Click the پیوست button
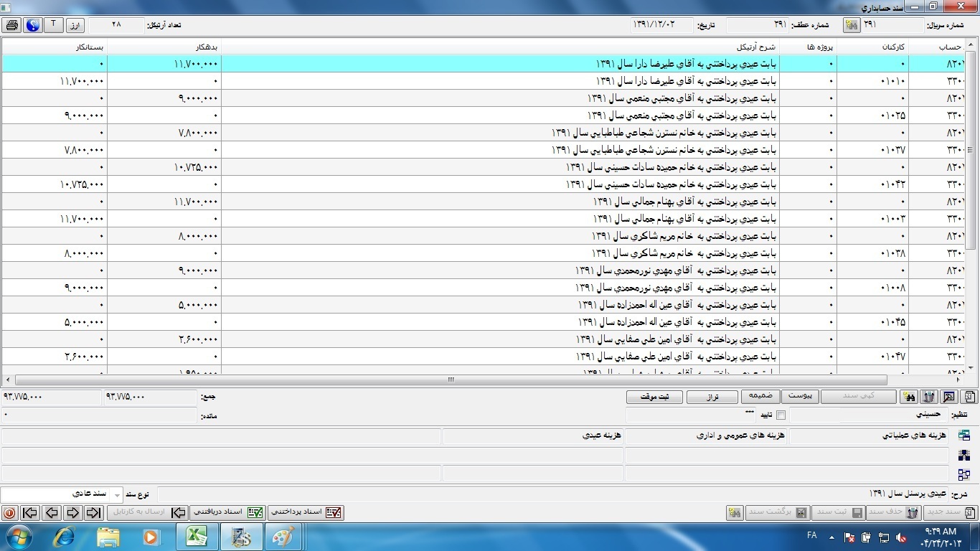The width and height of the screenshot is (980, 551). click(x=800, y=396)
